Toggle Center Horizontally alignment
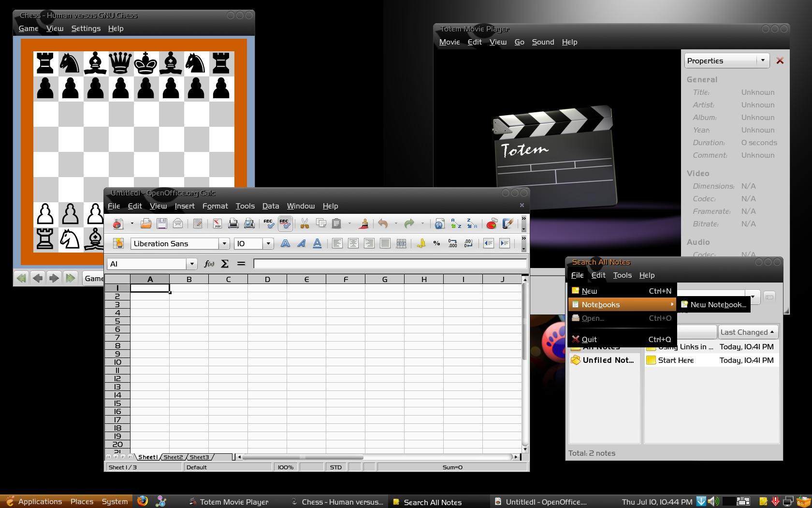Screen dimensions: 812x508 (353, 243)
